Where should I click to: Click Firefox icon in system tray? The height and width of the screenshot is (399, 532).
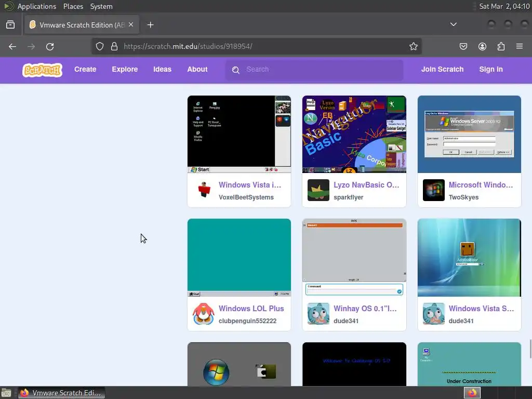(472, 393)
